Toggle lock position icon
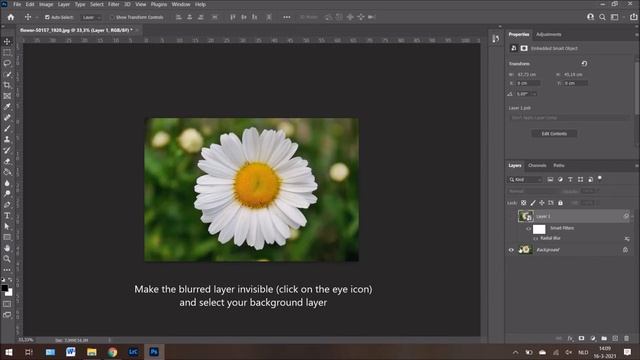 click(x=542, y=203)
